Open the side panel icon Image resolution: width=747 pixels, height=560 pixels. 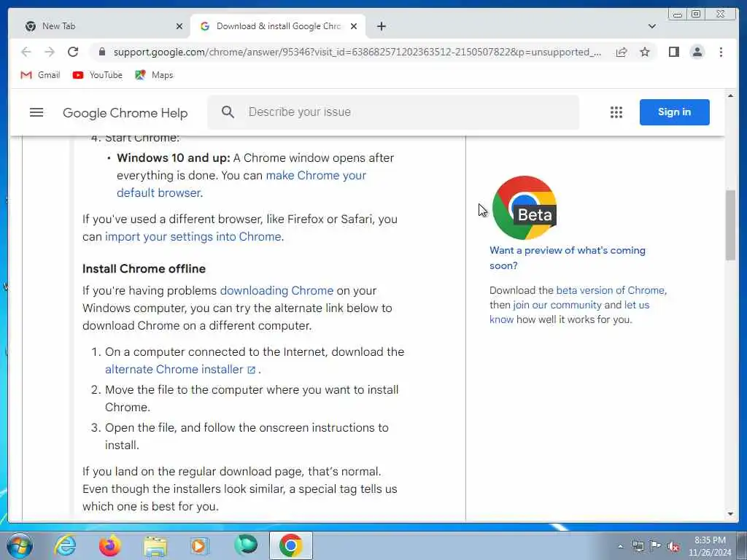673,52
